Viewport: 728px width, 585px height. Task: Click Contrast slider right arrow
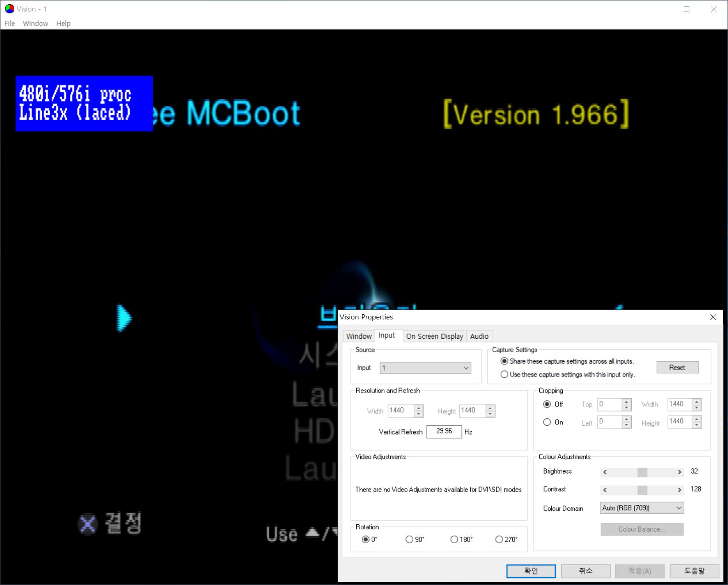click(x=679, y=490)
